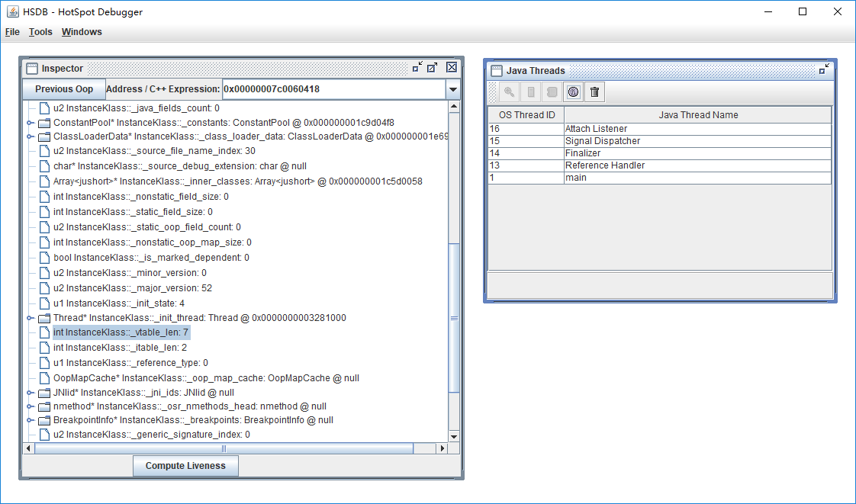Screen dimensions: 856x504
Task: Click the document icon of the _itable_len row
Action: click(45, 348)
